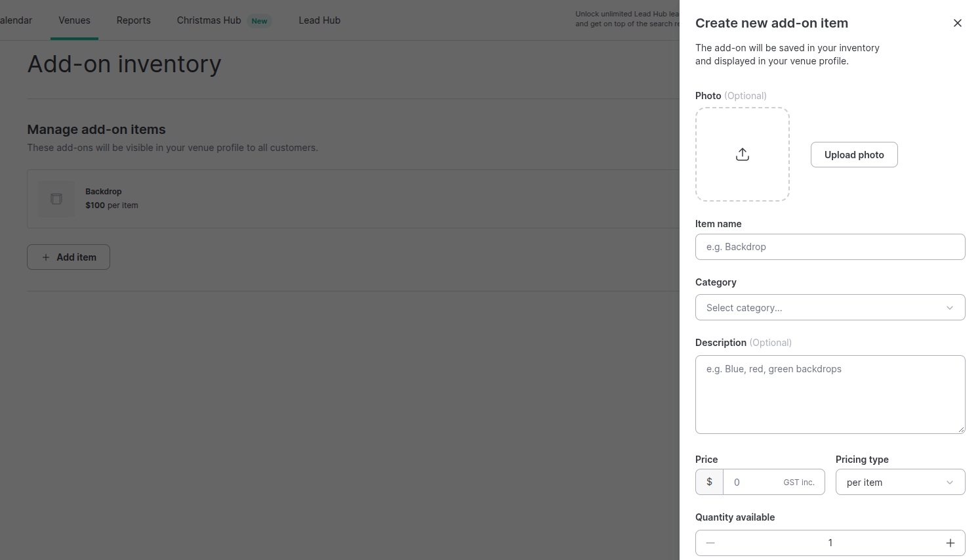
Task: Click into the Description text area
Action: coord(830,395)
